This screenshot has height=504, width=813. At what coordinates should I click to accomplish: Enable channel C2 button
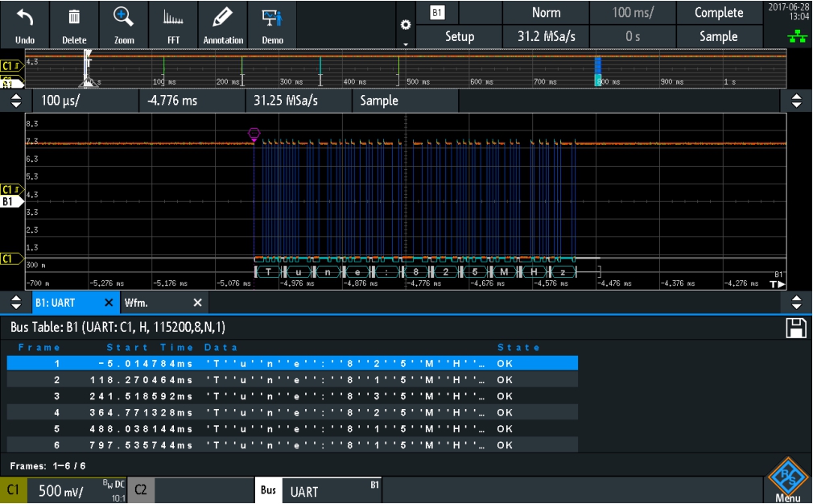[x=141, y=490]
